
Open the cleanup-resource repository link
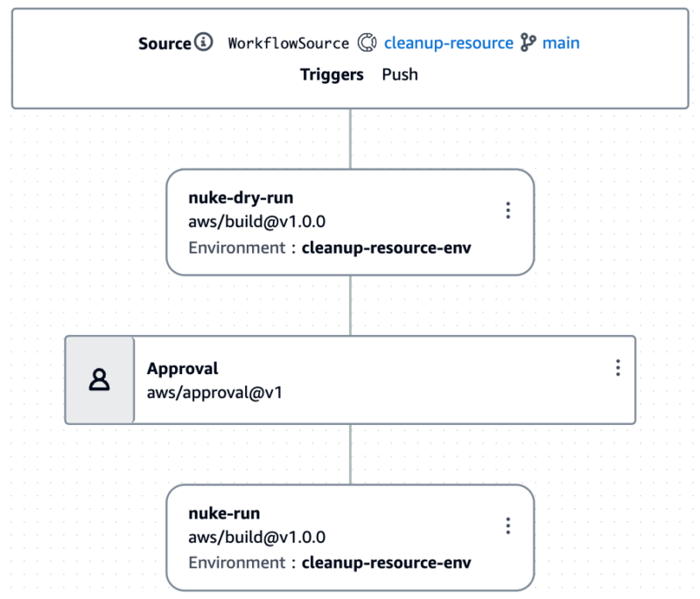point(449,43)
